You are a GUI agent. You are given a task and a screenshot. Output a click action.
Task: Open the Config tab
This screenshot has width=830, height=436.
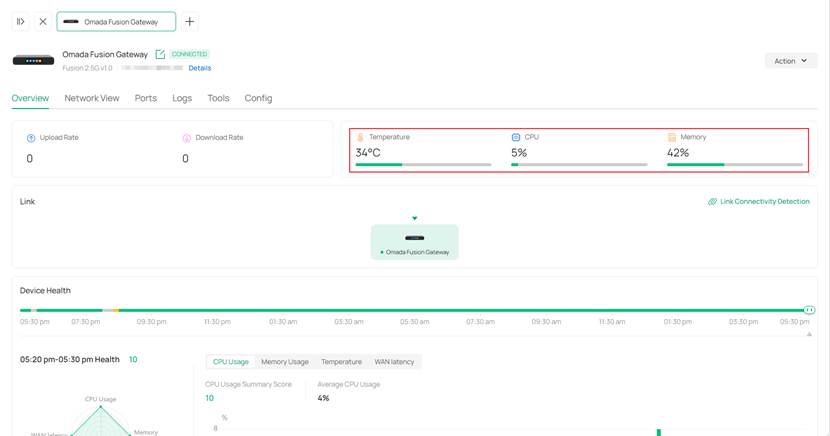tap(258, 98)
